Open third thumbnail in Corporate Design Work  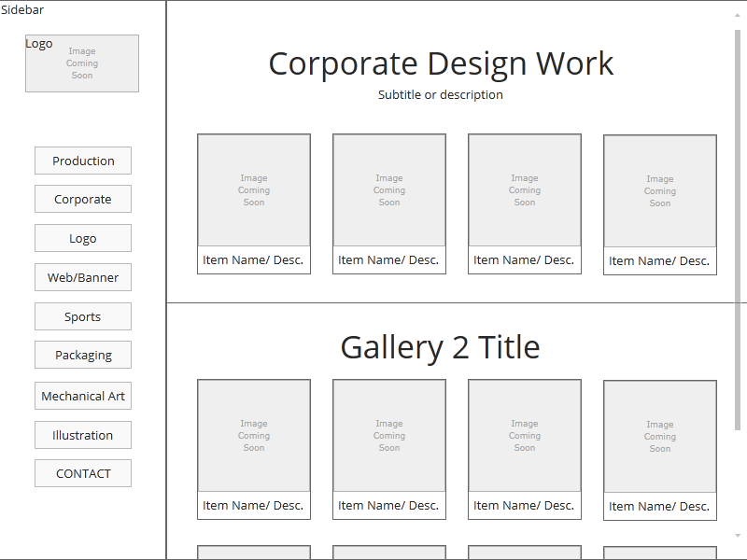(525, 190)
